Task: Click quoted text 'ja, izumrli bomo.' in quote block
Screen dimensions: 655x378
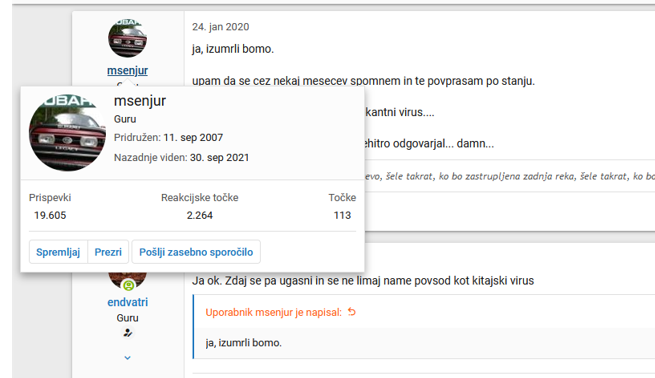Action: pos(244,342)
